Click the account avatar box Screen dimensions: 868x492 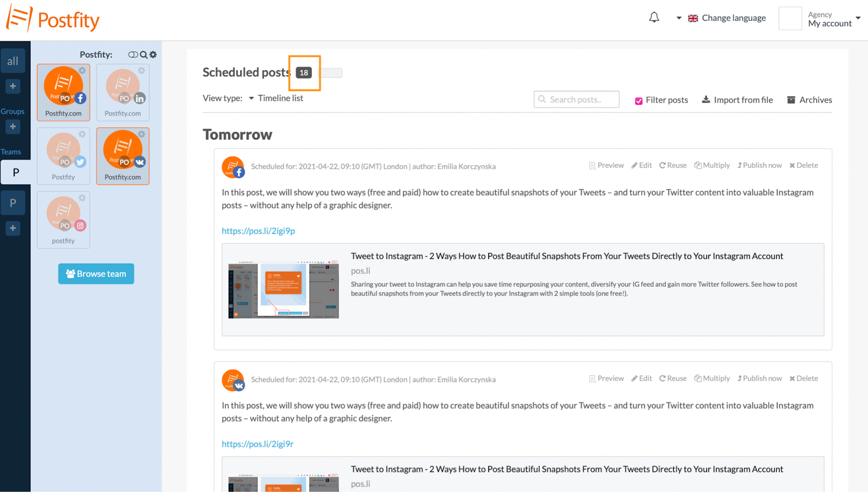(790, 18)
